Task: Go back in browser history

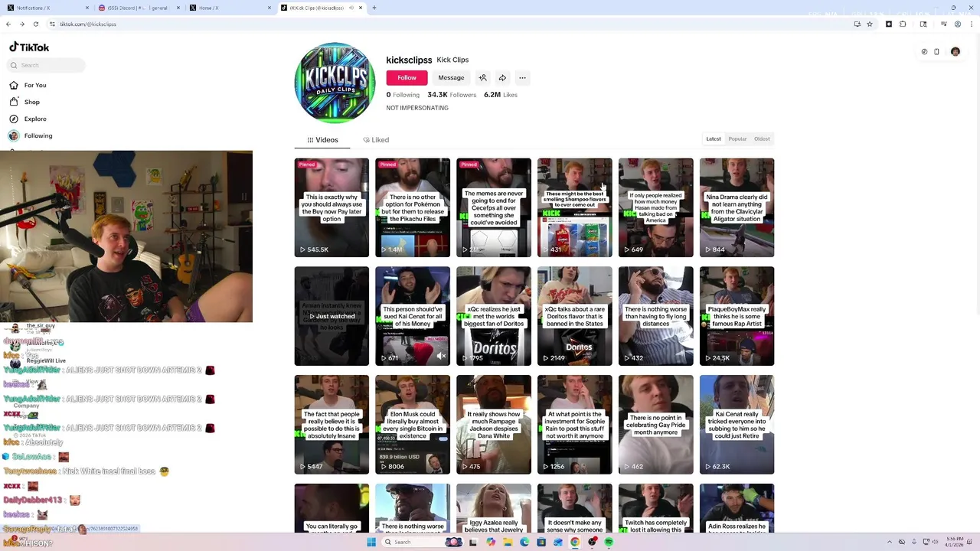Action: point(8,24)
